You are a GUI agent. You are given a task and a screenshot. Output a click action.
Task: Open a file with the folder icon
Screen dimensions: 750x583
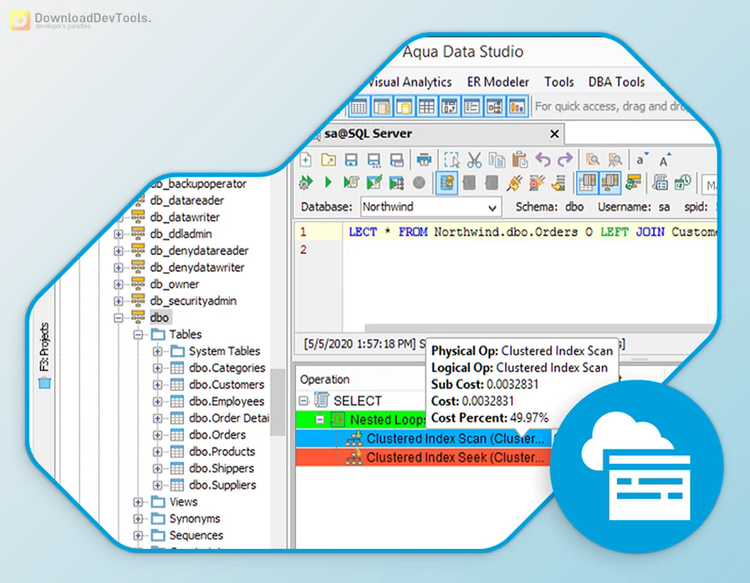[x=329, y=160]
